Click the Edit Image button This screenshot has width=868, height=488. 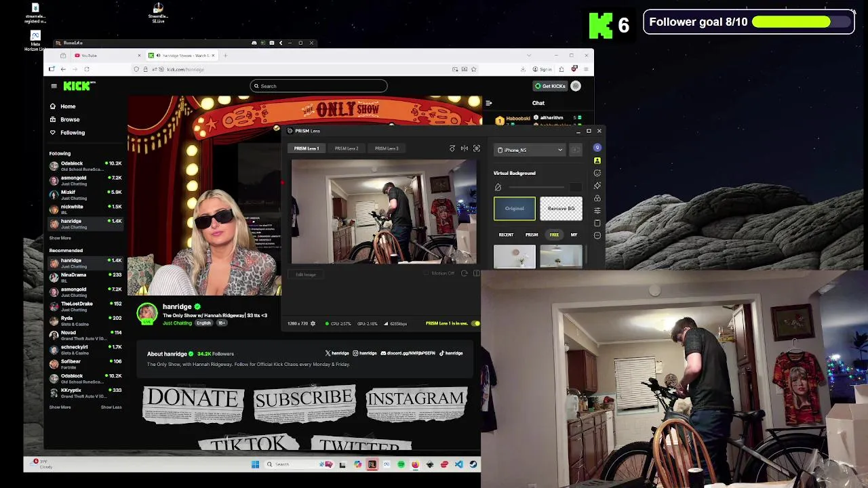[306, 274]
